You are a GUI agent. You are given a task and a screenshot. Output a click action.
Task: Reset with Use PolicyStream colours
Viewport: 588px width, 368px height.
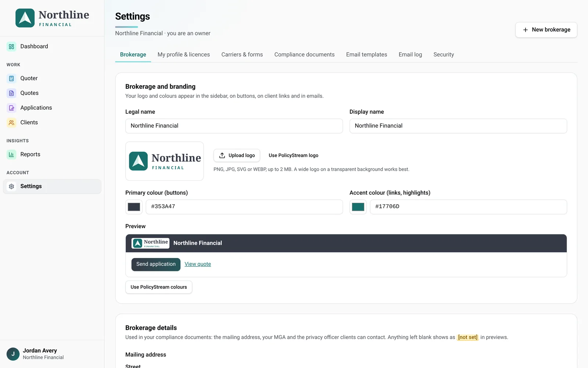[x=159, y=287]
